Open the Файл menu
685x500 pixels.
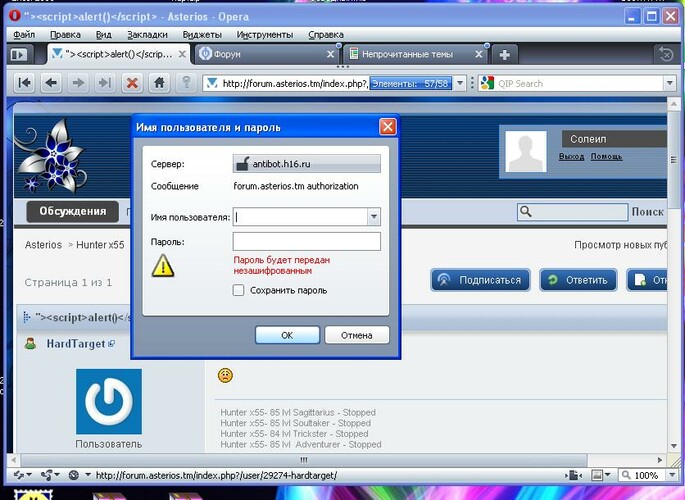(x=24, y=34)
